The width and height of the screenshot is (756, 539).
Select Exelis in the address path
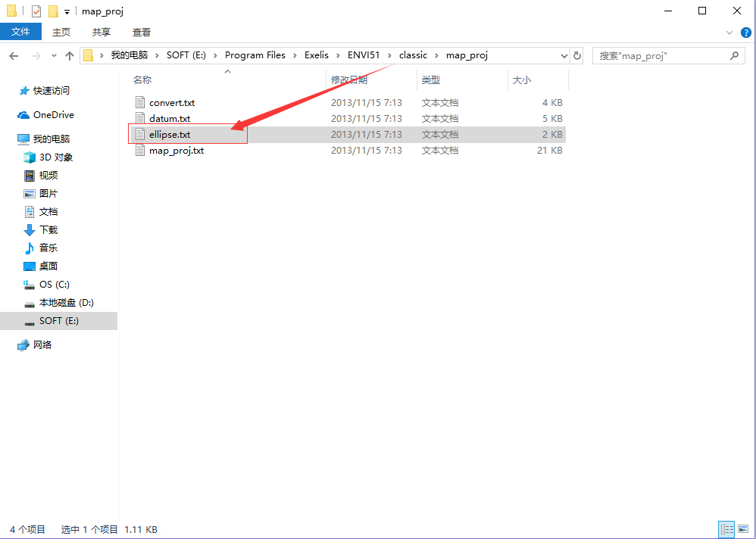pos(317,55)
